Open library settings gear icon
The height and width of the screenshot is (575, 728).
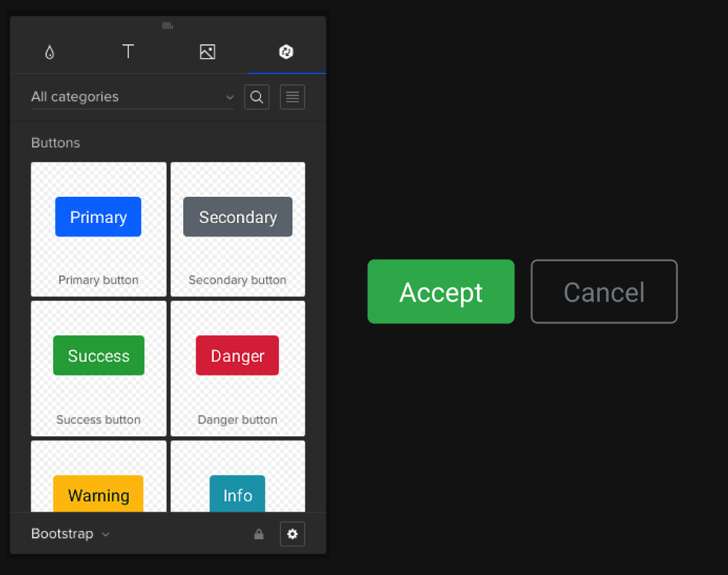[x=292, y=534]
